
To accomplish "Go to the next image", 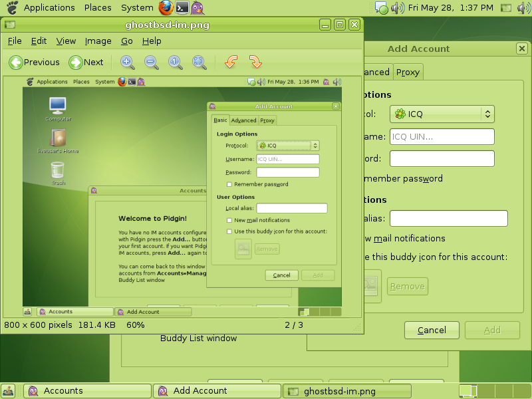I will tap(86, 63).
